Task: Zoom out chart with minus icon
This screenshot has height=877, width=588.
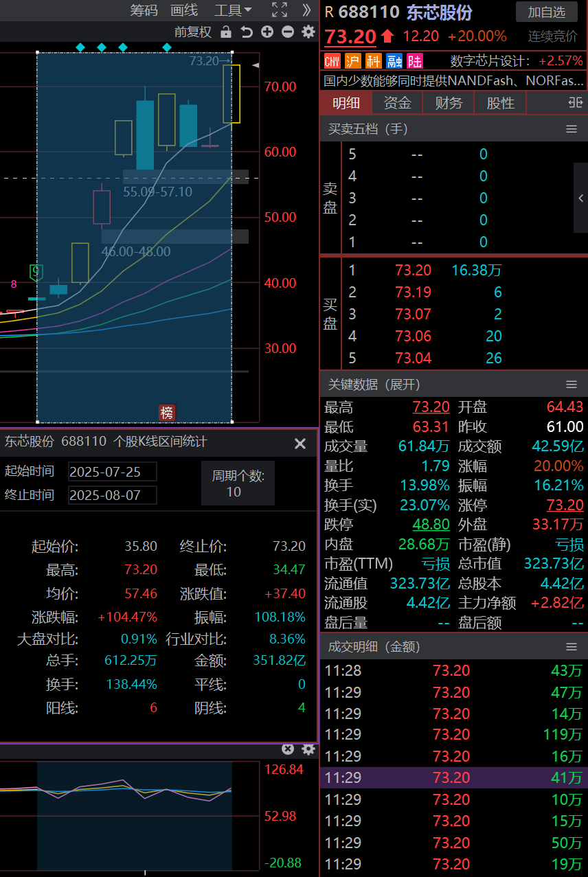Action: tap(288, 32)
